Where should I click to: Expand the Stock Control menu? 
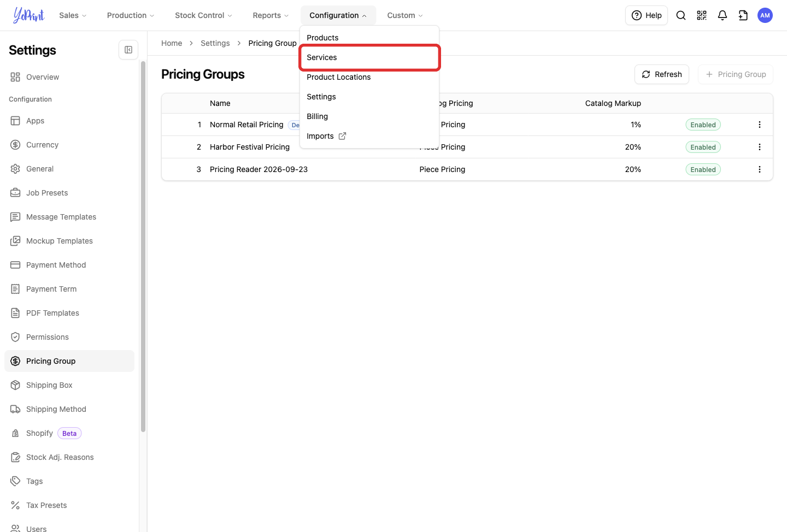point(203,15)
